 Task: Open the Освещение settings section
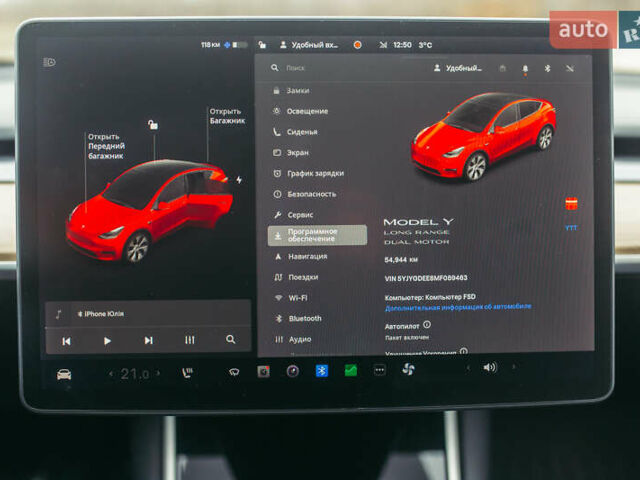(300, 111)
